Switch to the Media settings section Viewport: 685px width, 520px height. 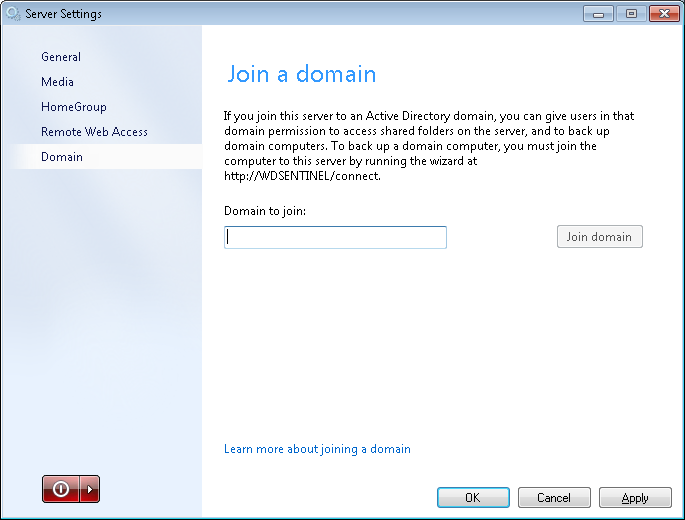pos(57,82)
